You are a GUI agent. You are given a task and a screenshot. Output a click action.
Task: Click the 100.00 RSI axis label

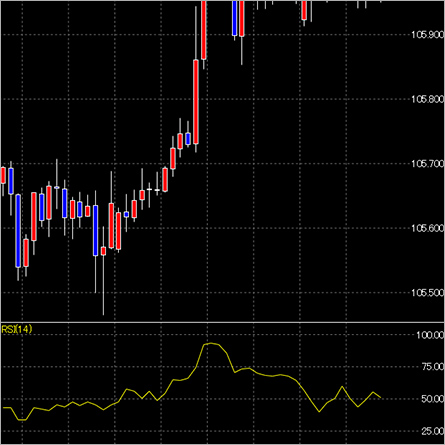[x=430, y=335]
